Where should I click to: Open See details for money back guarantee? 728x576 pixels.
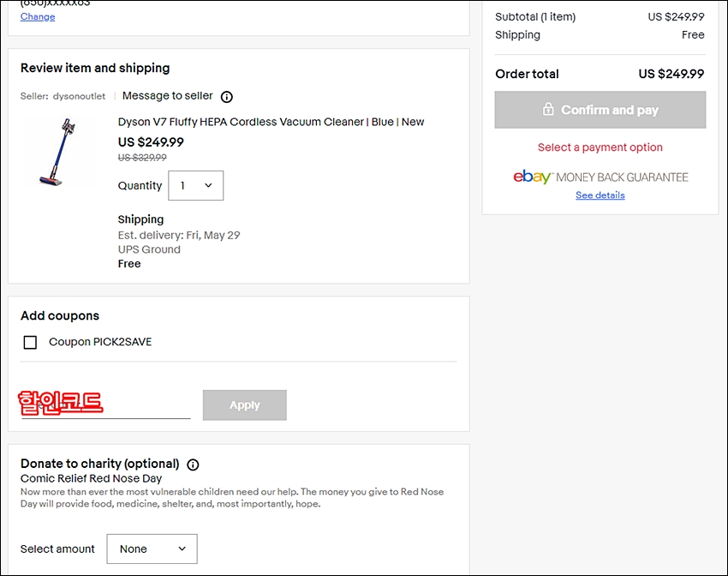[600, 195]
